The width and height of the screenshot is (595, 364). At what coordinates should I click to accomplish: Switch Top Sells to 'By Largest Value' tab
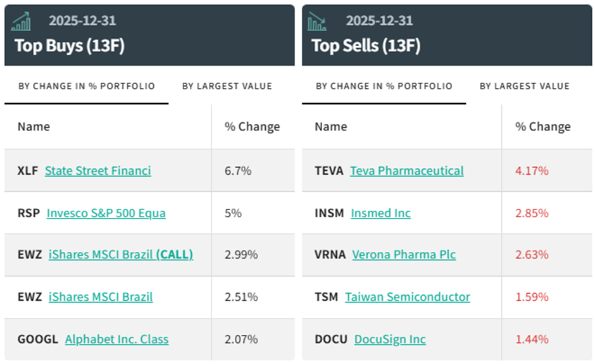pos(524,86)
